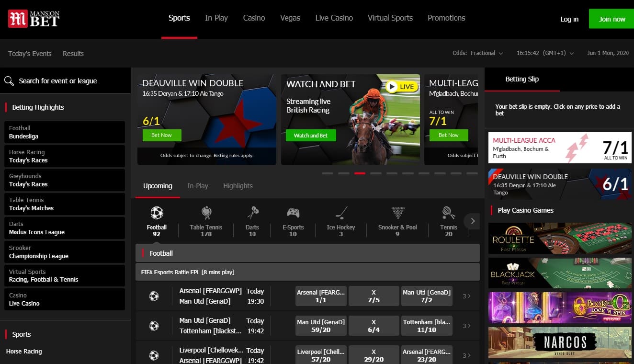Select the Betting Slip tab
This screenshot has width=634, height=364.
[522, 80]
